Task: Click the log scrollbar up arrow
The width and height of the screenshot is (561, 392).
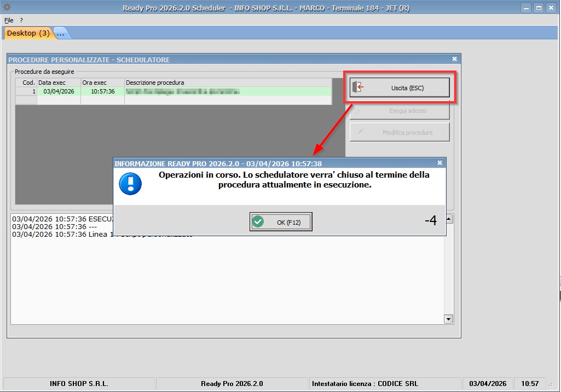Action: (x=449, y=219)
